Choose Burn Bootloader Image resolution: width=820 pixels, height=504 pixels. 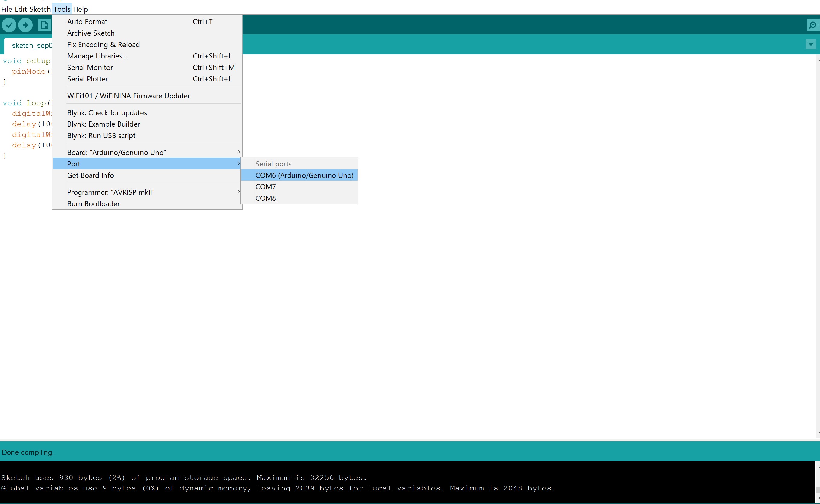(147, 204)
